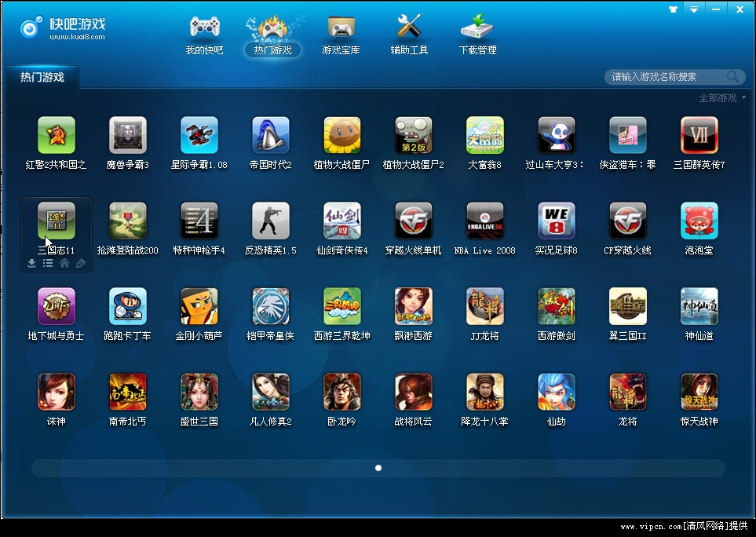Select the 星际争霸1.08 game icon
The width and height of the screenshot is (756, 537).
coord(199,135)
